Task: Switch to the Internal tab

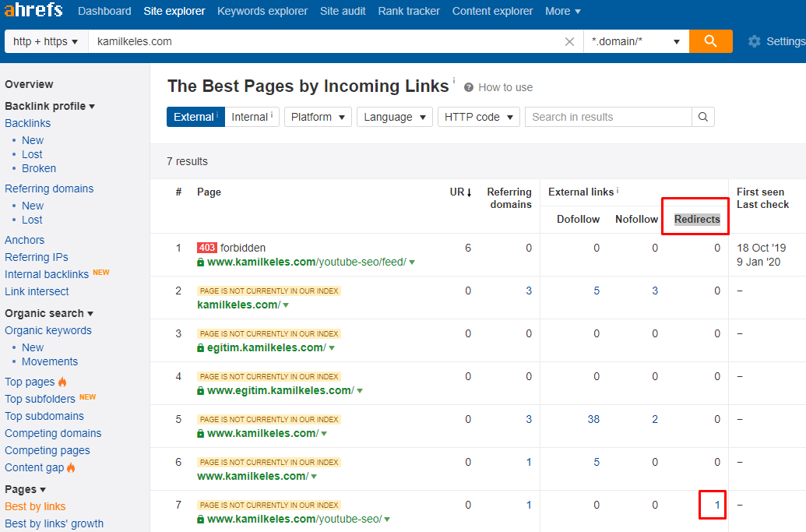Action: pyautogui.click(x=252, y=117)
